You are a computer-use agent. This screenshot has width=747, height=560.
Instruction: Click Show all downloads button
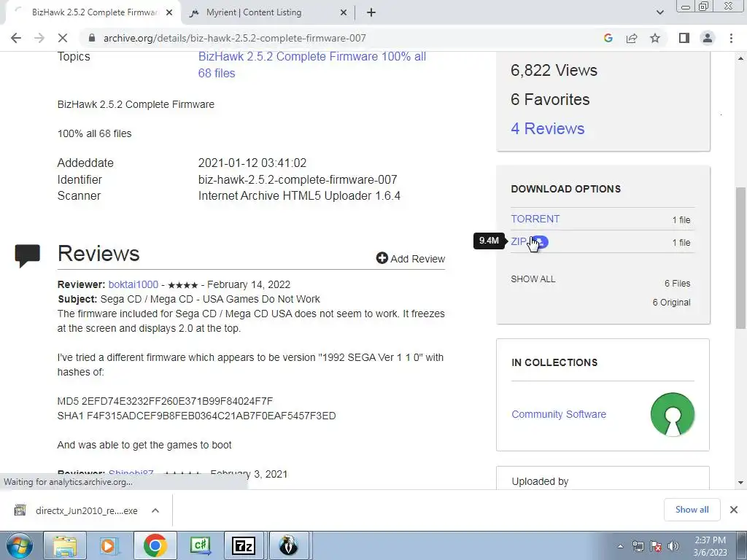[x=692, y=510]
